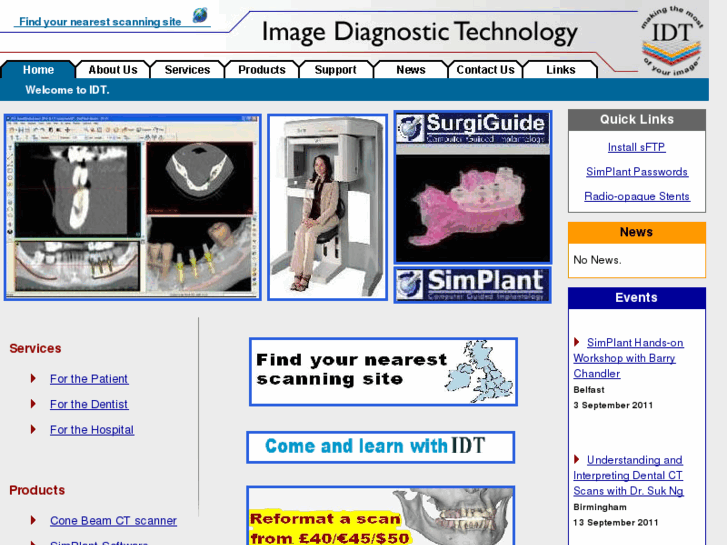Click the 3 September 2011 date
The image size is (727, 545).
(612, 405)
